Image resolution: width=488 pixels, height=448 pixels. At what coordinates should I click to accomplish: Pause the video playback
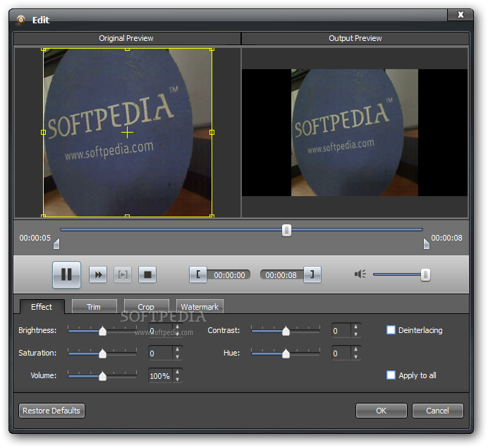66,274
